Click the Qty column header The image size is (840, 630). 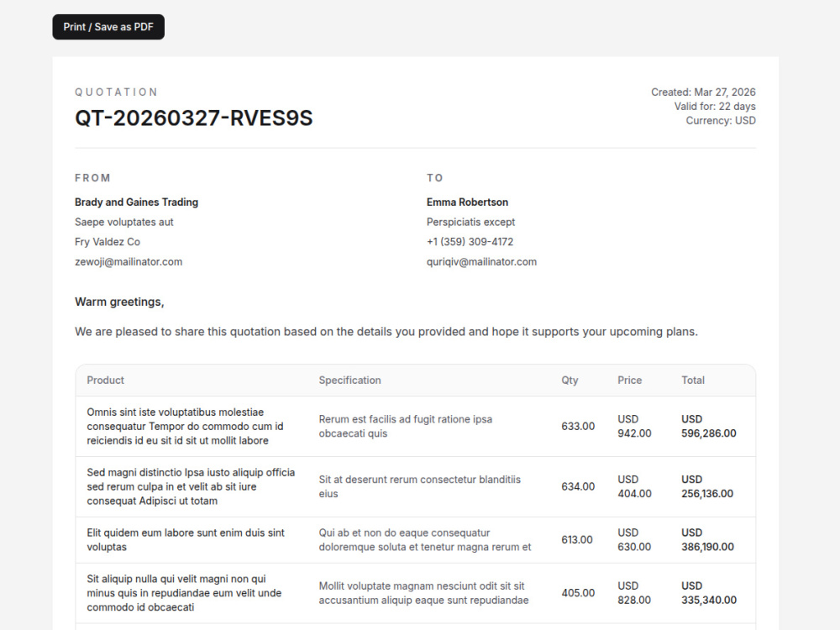click(570, 381)
